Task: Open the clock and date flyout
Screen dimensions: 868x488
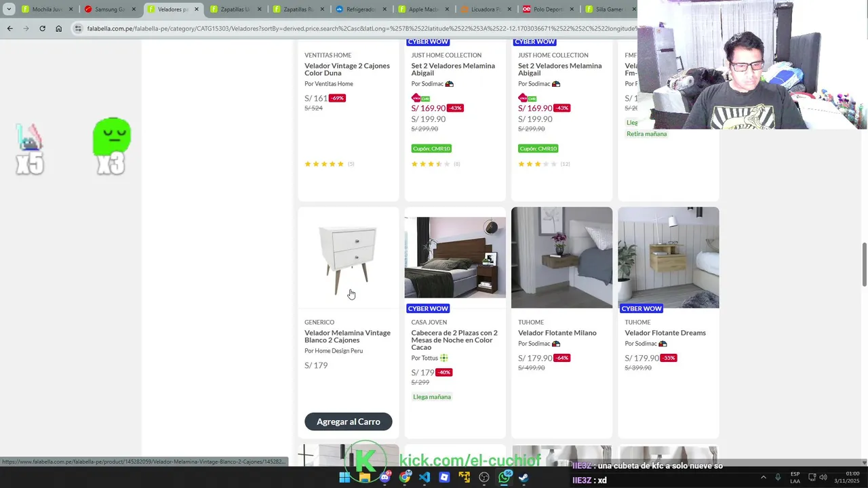Action: [x=846, y=477]
